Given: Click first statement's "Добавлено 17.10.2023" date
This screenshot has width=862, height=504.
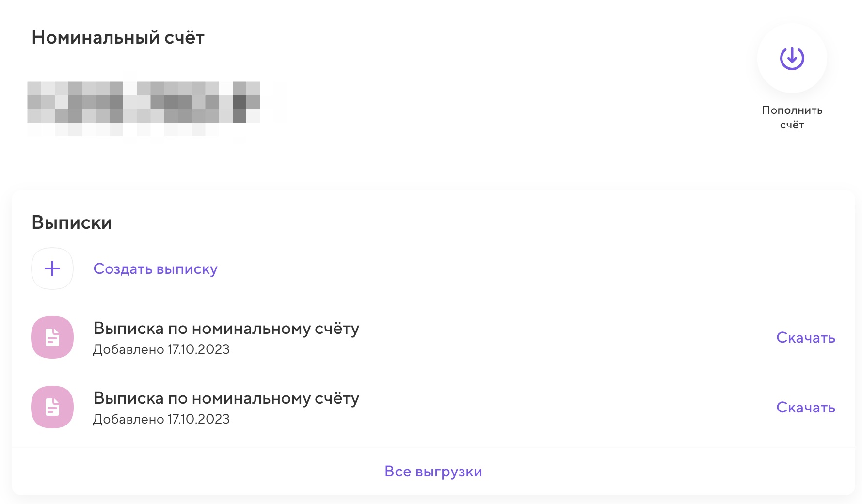Looking at the screenshot, I should (161, 349).
